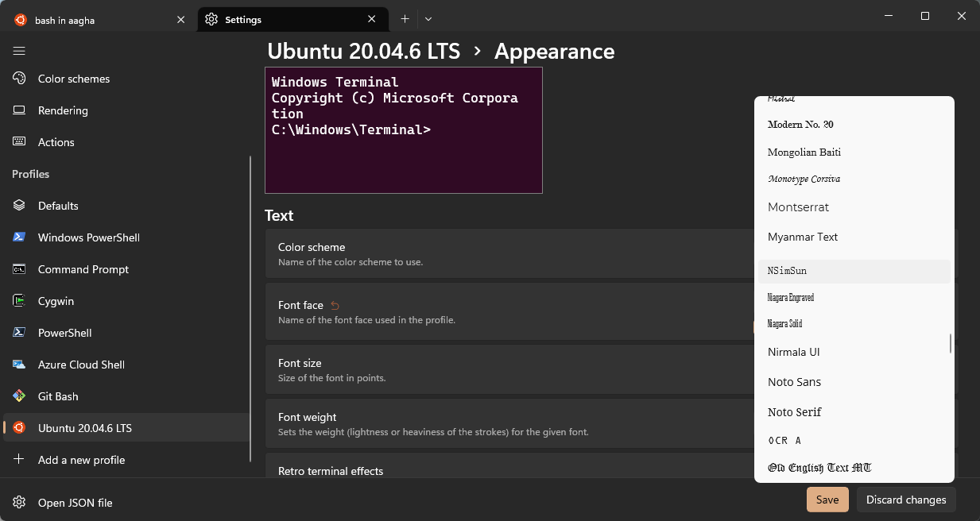This screenshot has height=521, width=980.
Task: Select the Cygwin profile
Action: point(126,301)
